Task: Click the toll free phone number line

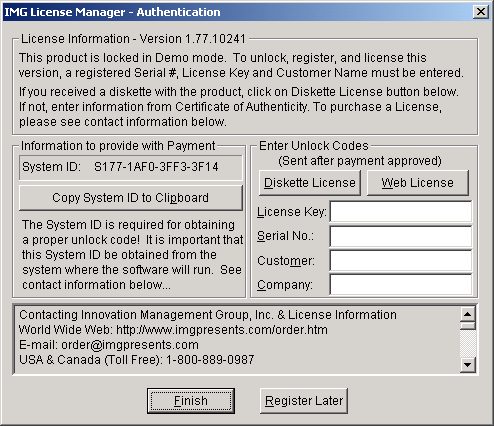Action: tap(137, 360)
